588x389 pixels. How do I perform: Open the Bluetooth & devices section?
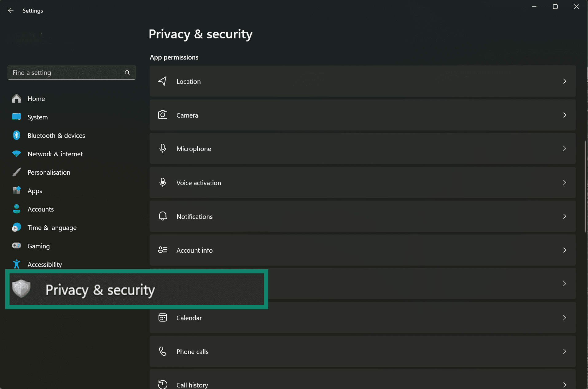click(x=56, y=135)
